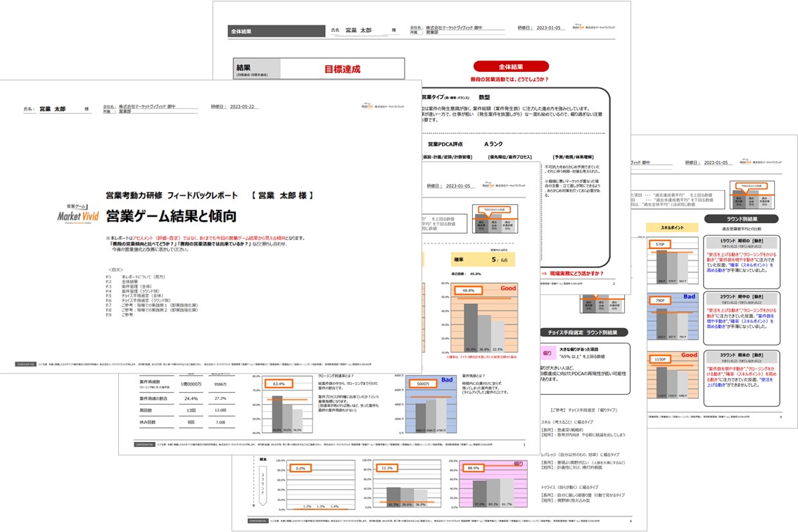Screen dimensions: 798x532
Task: Click the red 全体結果 pill label
Action: (x=511, y=67)
